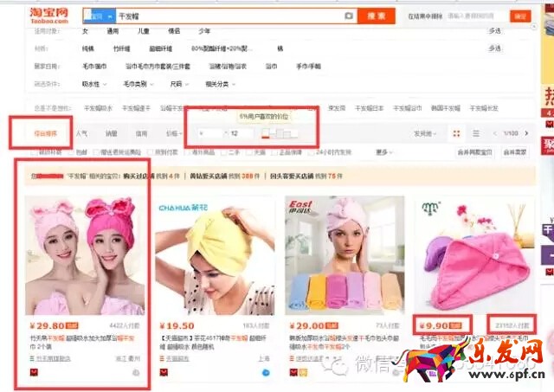Screen dimensions: 554x392
Task: Check the 天猫 filter checkbox
Action: [x=253, y=152]
